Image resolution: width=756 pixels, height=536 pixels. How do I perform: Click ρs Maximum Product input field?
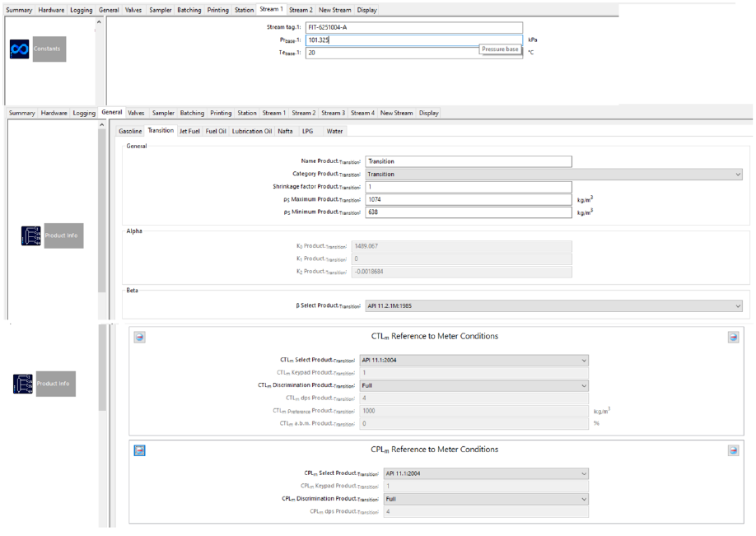[469, 199]
